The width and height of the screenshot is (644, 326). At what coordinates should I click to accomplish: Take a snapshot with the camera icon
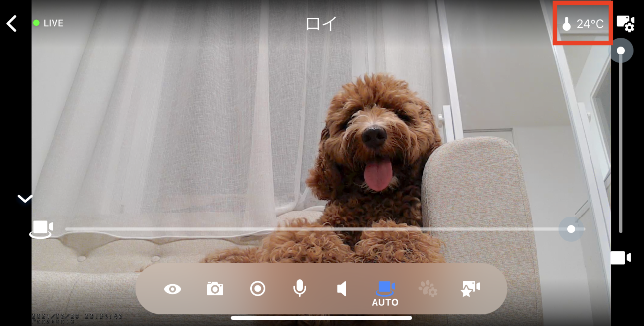(215, 289)
